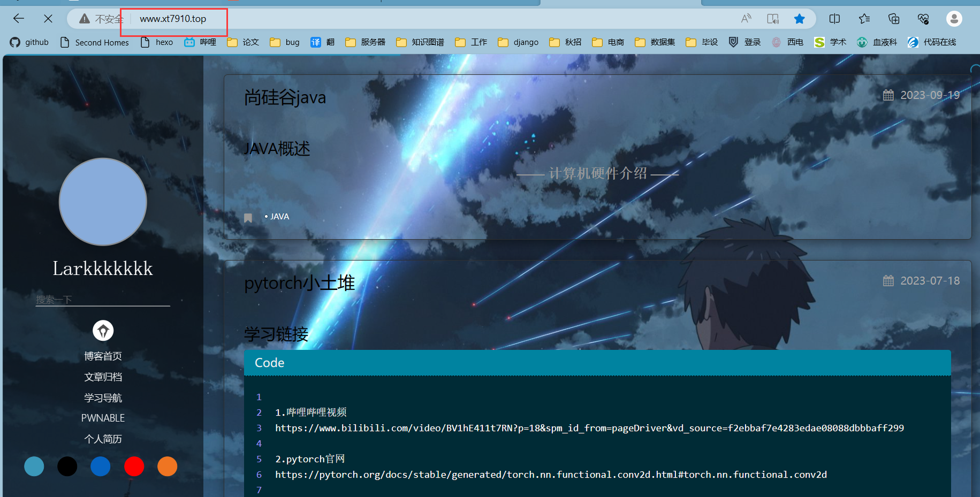Viewport: 980px width, 497px height.
Task: Open the user profile avatar icon
Action: click(954, 19)
